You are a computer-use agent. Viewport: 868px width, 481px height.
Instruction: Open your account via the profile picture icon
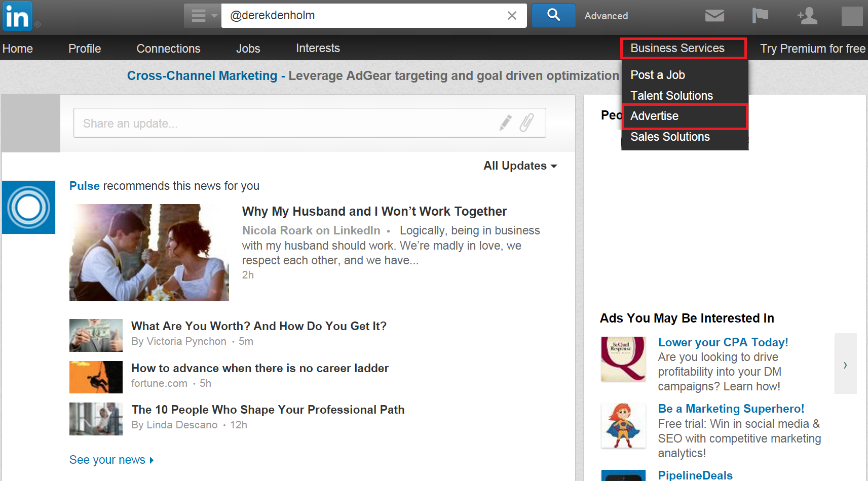[852, 16]
